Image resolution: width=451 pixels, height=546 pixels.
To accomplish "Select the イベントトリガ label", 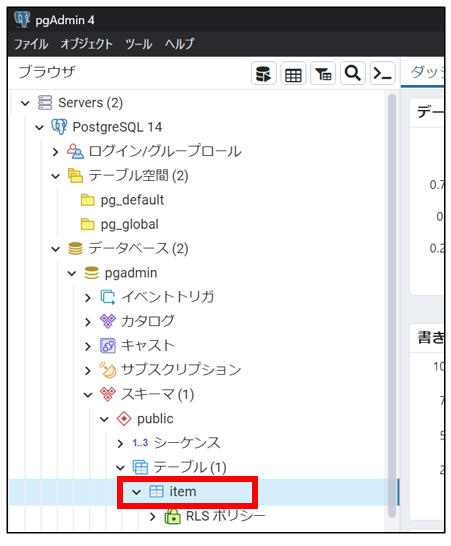I will 168,297.
